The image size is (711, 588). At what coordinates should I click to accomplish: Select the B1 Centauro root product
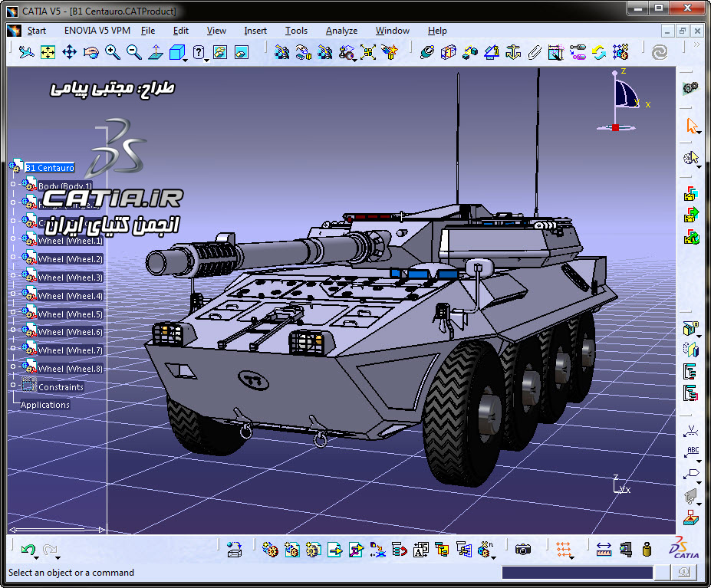coord(50,168)
